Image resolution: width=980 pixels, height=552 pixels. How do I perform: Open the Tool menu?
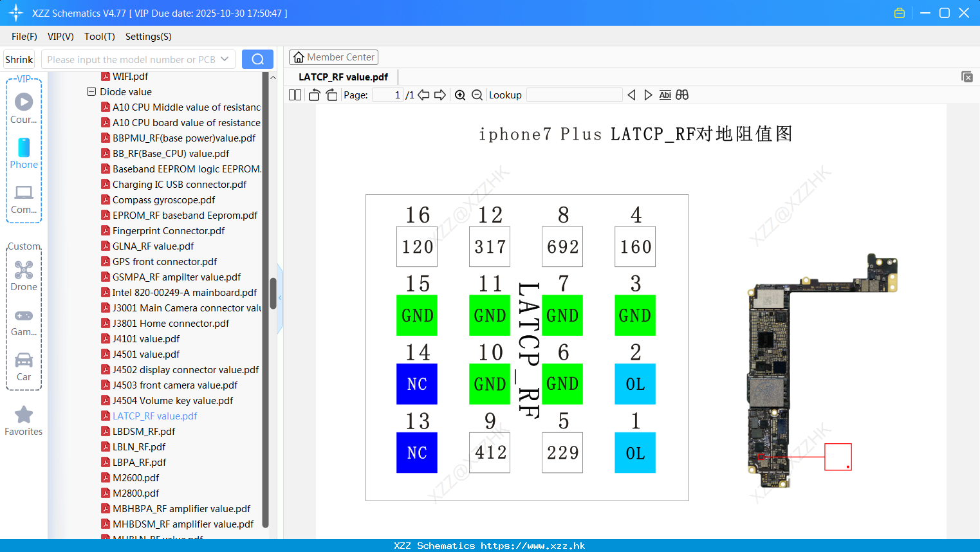click(99, 37)
